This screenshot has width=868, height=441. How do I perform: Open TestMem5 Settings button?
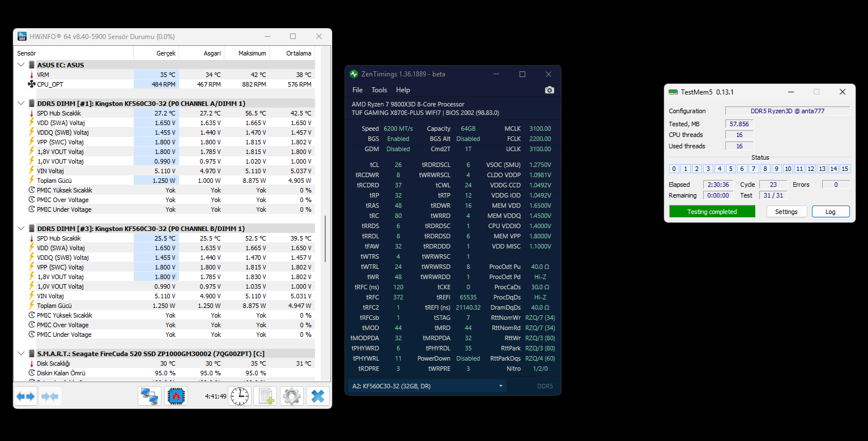(x=786, y=212)
